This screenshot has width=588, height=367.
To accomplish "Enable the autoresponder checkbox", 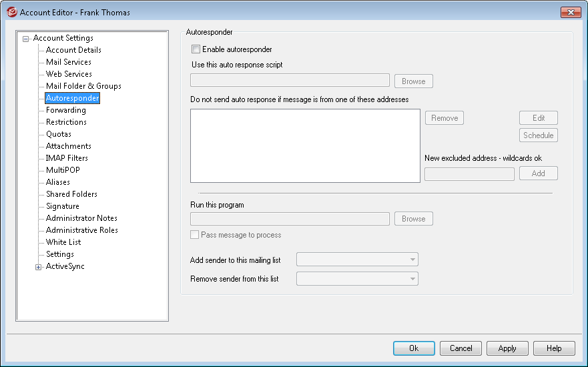I will pos(196,49).
